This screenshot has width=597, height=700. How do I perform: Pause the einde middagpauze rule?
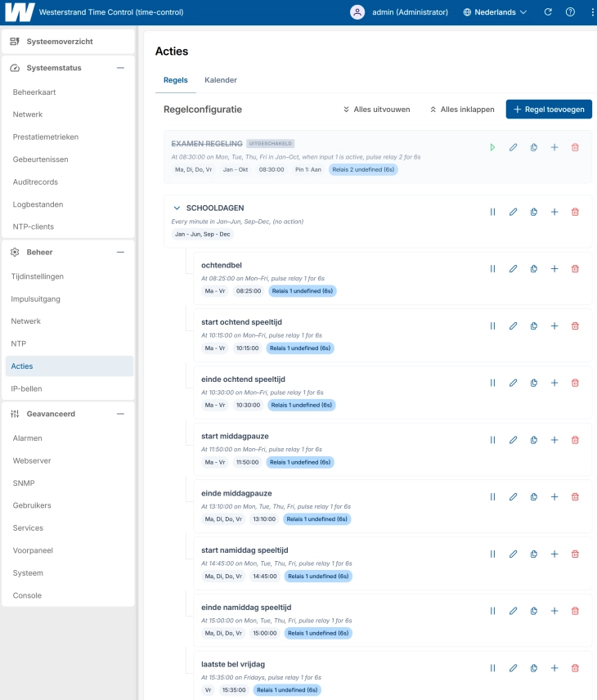click(x=492, y=497)
